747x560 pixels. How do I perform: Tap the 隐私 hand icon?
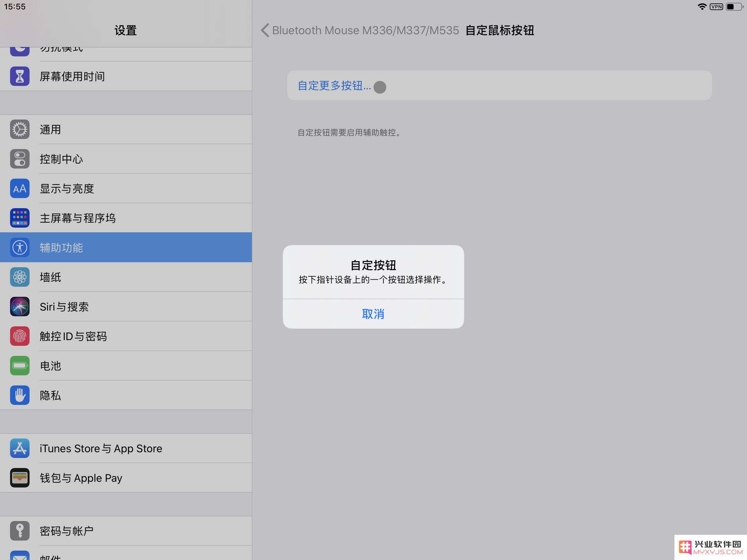pos(19,395)
